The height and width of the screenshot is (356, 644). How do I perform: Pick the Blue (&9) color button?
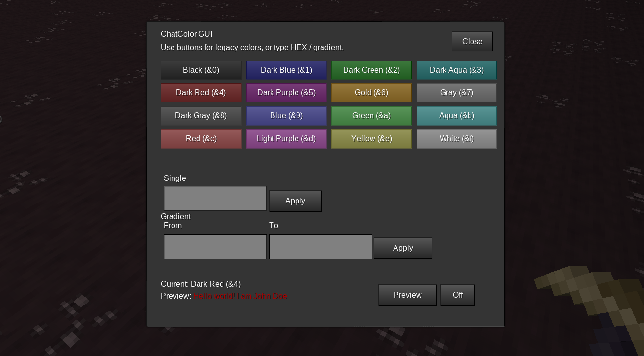click(286, 116)
